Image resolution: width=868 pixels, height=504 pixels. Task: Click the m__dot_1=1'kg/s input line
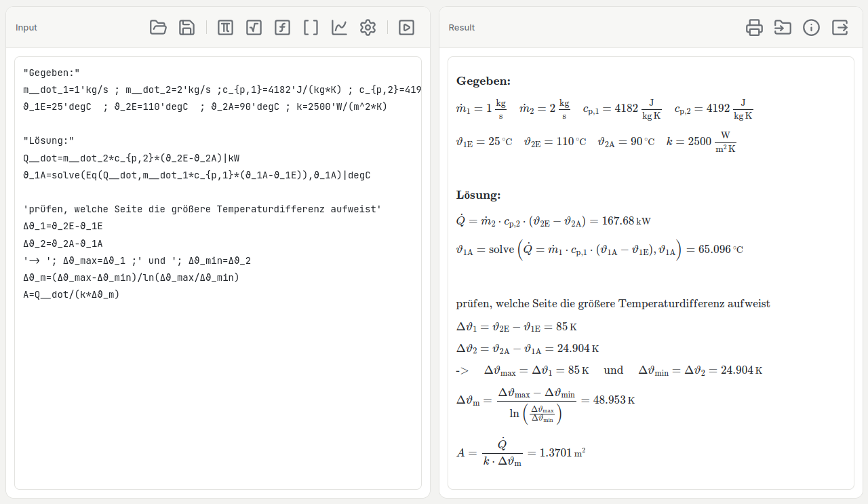pos(222,90)
